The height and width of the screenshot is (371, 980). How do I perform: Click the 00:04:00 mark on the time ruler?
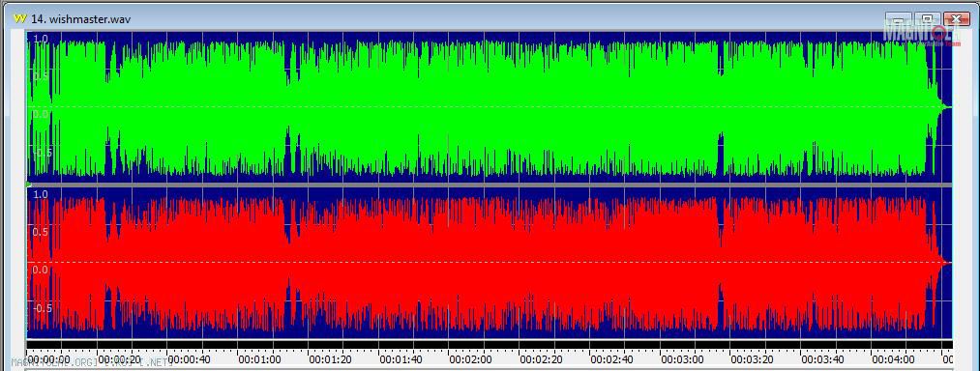894,359
